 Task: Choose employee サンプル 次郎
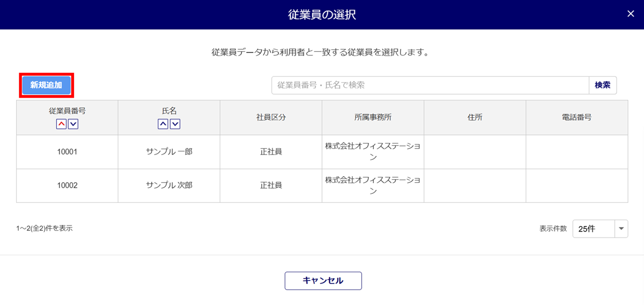[169, 185]
